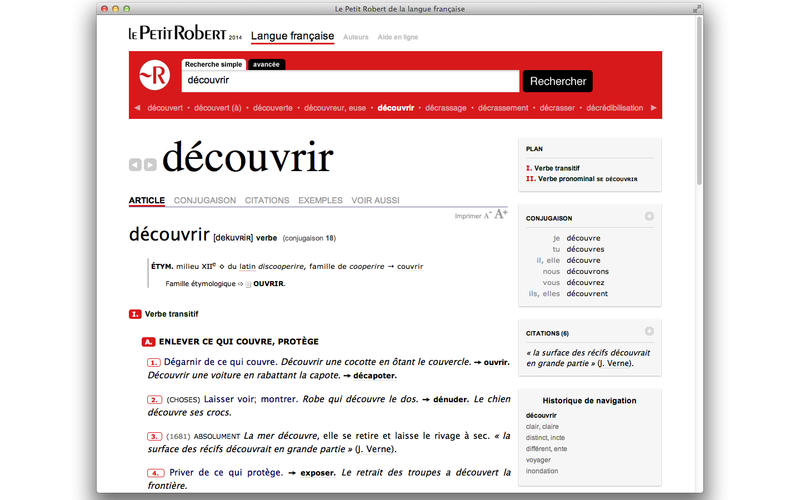Click conjugated form nous découvrons

576,271
